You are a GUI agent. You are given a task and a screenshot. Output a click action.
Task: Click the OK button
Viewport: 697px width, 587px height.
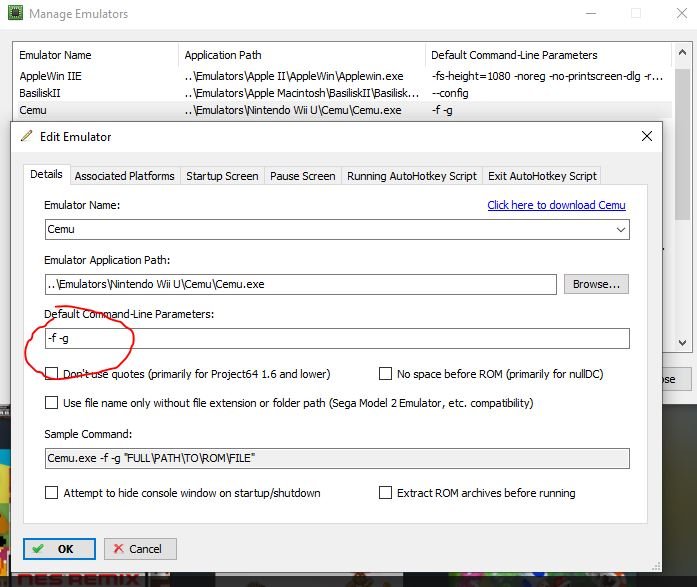[x=59, y=549]
